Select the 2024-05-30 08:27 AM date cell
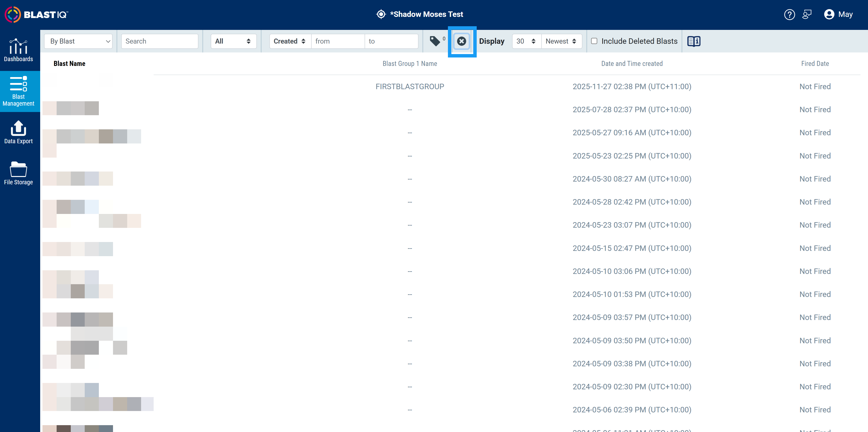 (x=632, y=179)
